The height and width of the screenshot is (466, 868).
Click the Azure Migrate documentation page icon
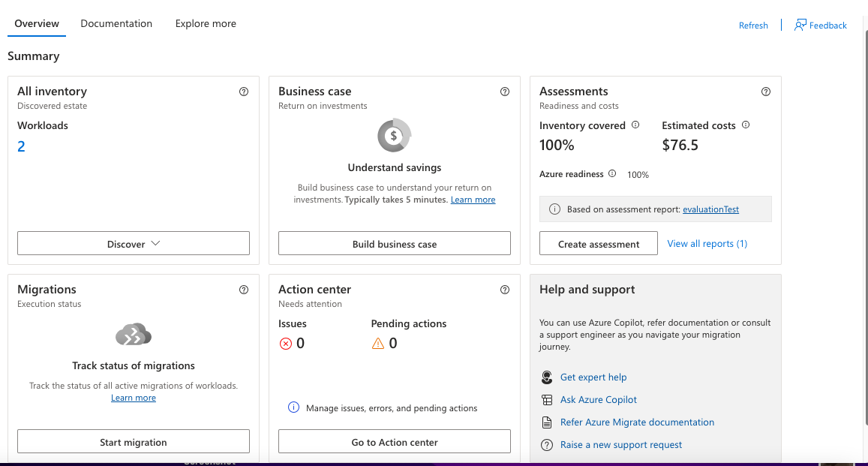pyautogui.click(x=547, y=422)
